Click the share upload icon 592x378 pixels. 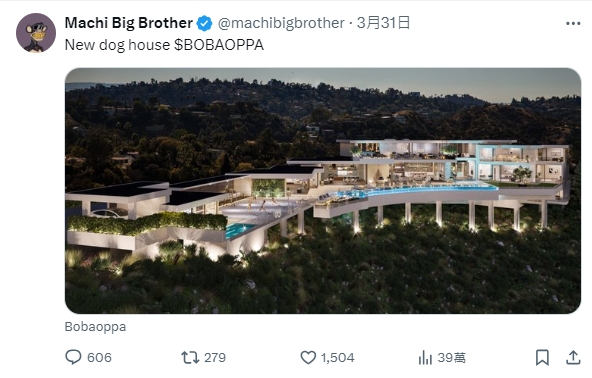[573, 357]
